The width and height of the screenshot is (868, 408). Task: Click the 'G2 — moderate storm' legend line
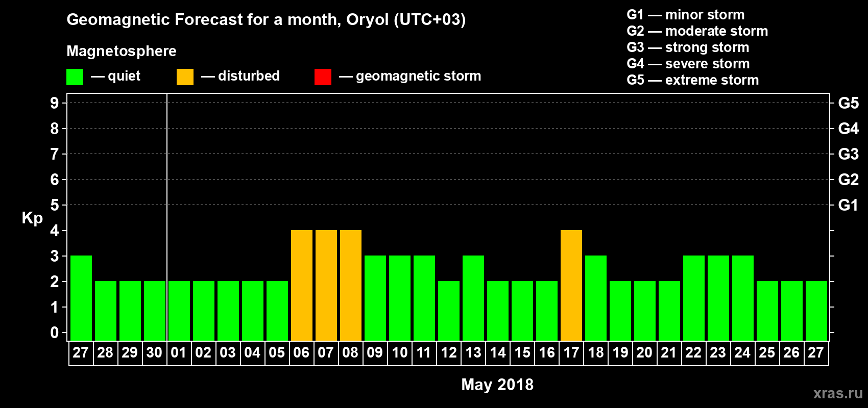[x=697, y=31]
